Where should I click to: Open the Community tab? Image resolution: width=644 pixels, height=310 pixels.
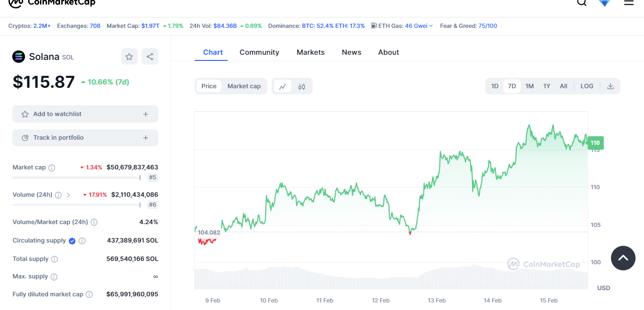[x=259, y=52]
